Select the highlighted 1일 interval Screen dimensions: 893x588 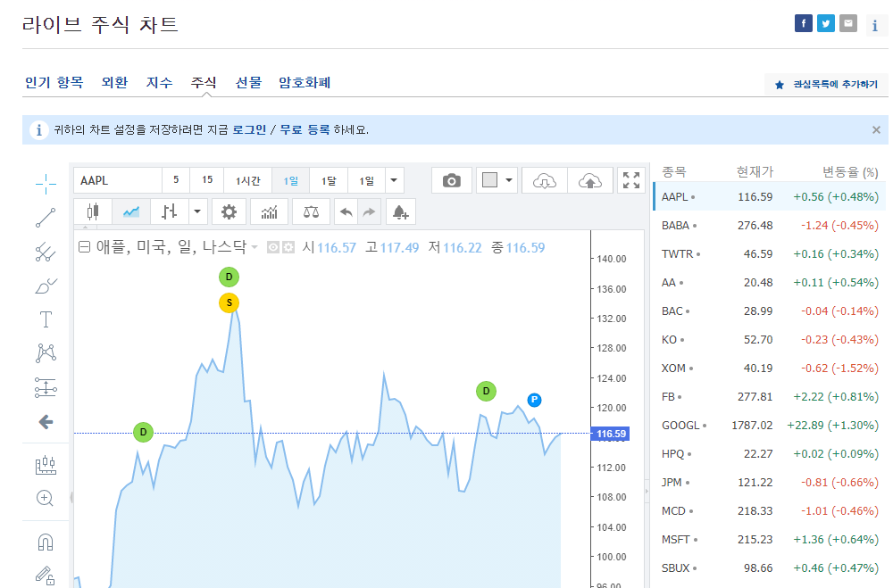tap(290, 180)
